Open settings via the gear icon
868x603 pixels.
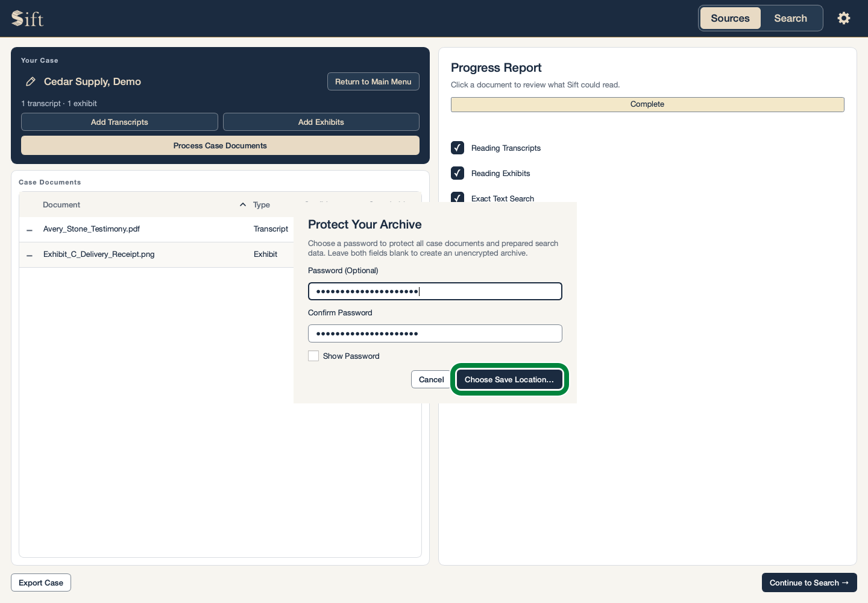pyautogui.click(x=844, y=18)
